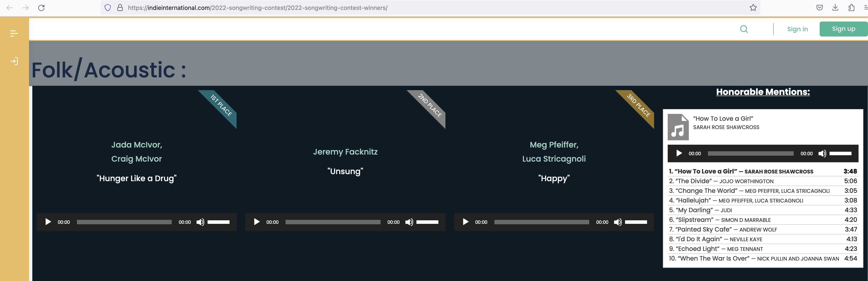Image resolution: width=868 pixels, height=281 pixels.
Task: Mute the Honorable Mentions playlist player
Action: 822,154
